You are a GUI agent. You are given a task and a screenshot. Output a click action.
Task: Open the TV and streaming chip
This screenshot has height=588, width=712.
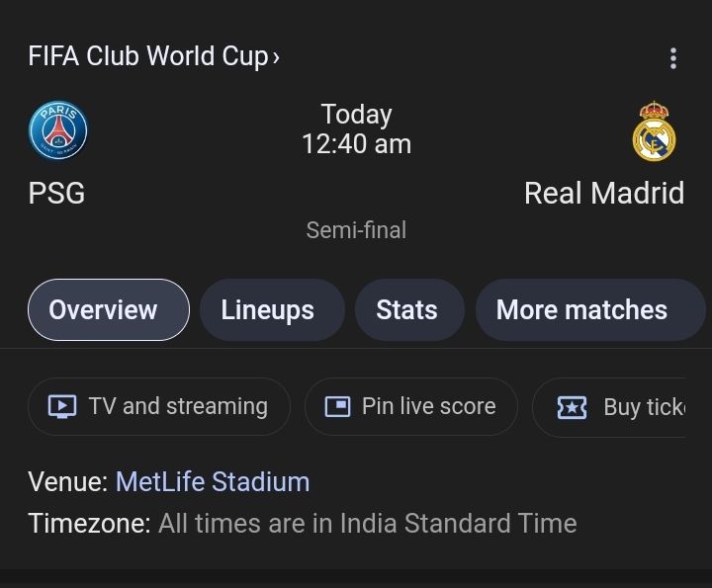click(159, 406)
